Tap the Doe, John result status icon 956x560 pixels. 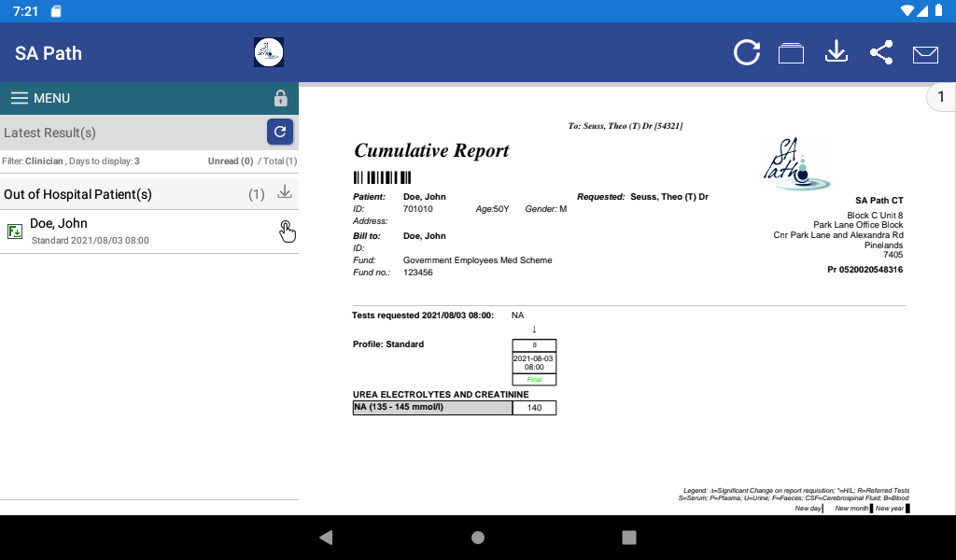[x=15, y=231]
